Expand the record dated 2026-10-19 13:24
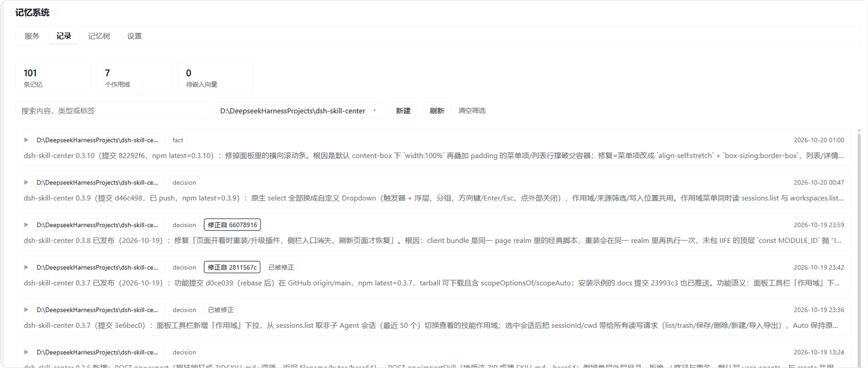 click(26, 352)
